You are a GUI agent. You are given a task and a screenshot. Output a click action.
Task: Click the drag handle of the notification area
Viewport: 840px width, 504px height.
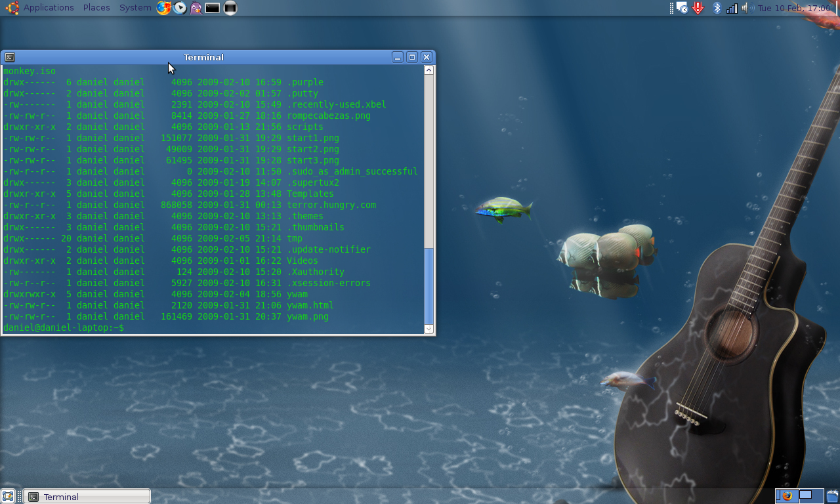(671, 8)
